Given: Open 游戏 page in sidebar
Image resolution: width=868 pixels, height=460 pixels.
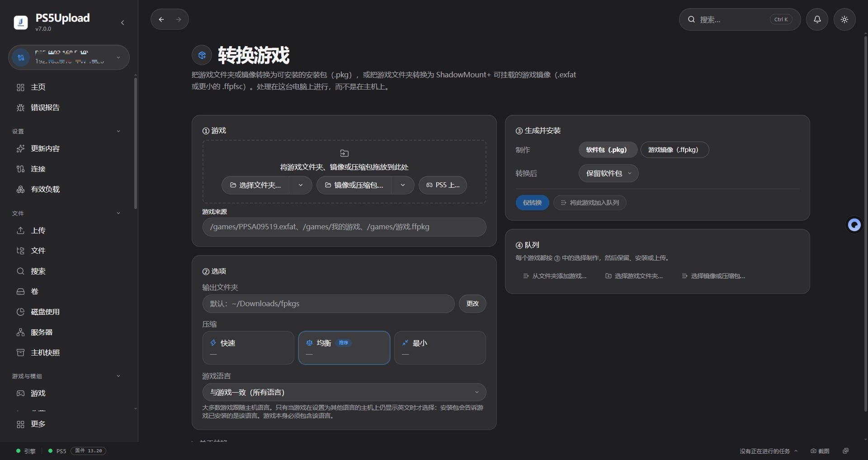Looking at the screenshot, I should tap(68, 393).
